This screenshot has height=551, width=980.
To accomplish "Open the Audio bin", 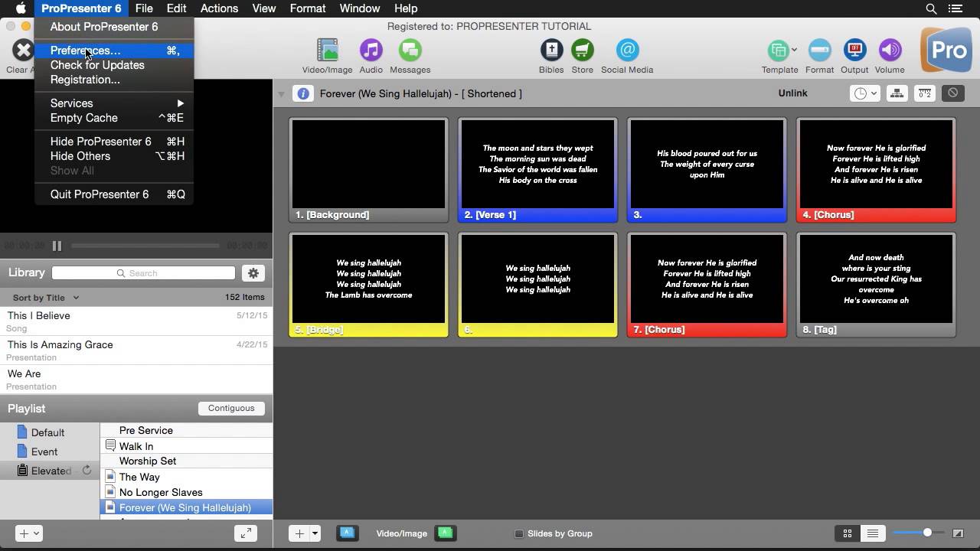I will [371, 51].
